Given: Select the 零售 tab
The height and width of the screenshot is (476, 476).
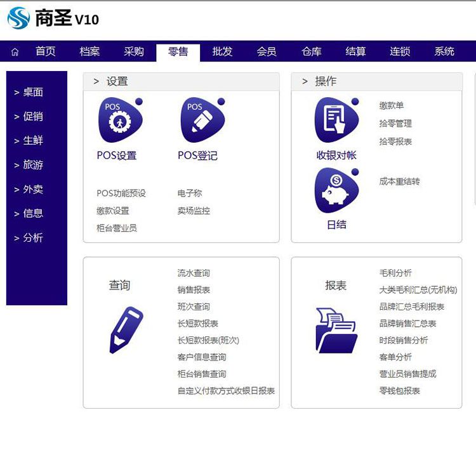Looking at the screenshot, I should [178, 52].
